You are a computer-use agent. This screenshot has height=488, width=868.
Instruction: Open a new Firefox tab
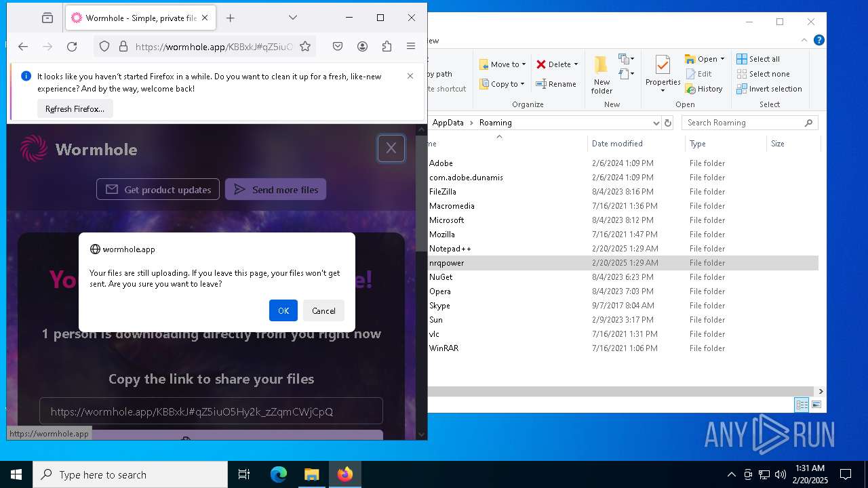point(231,18)
